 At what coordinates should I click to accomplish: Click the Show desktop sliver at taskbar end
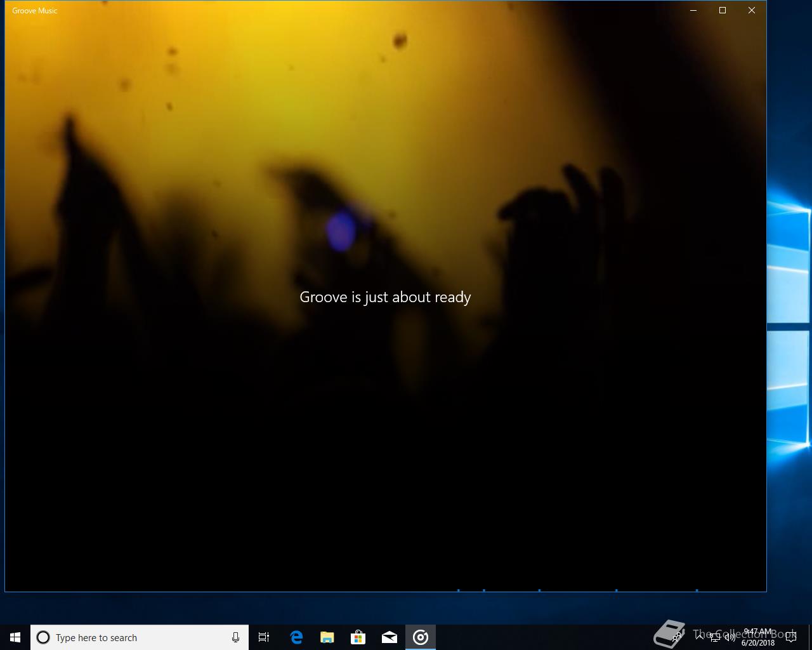tap(810, 637)
